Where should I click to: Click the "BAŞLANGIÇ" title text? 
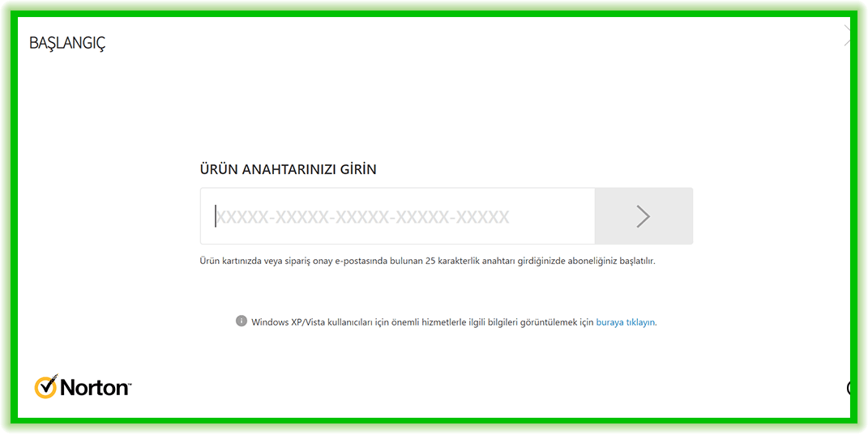pyautogui.click(x=67, y=43)
